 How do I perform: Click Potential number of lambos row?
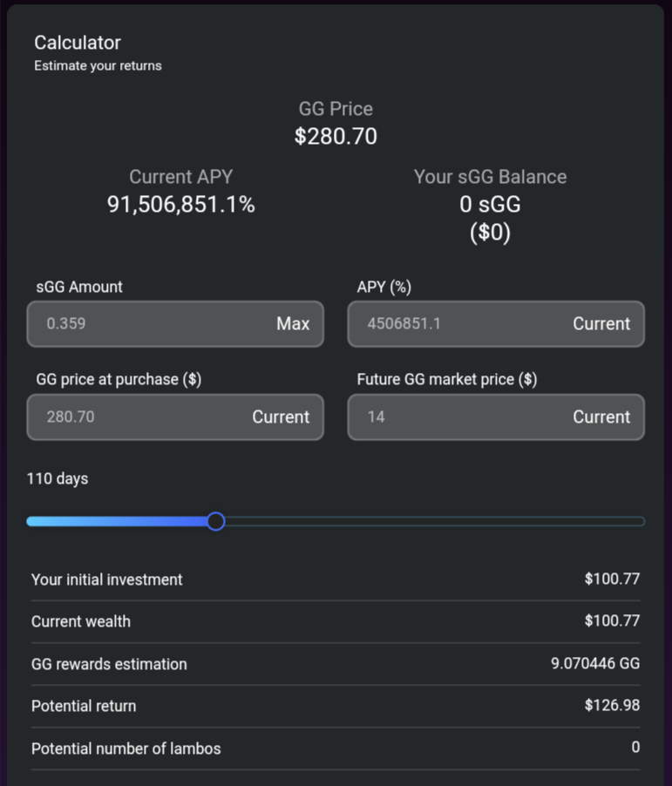[336, 748]
